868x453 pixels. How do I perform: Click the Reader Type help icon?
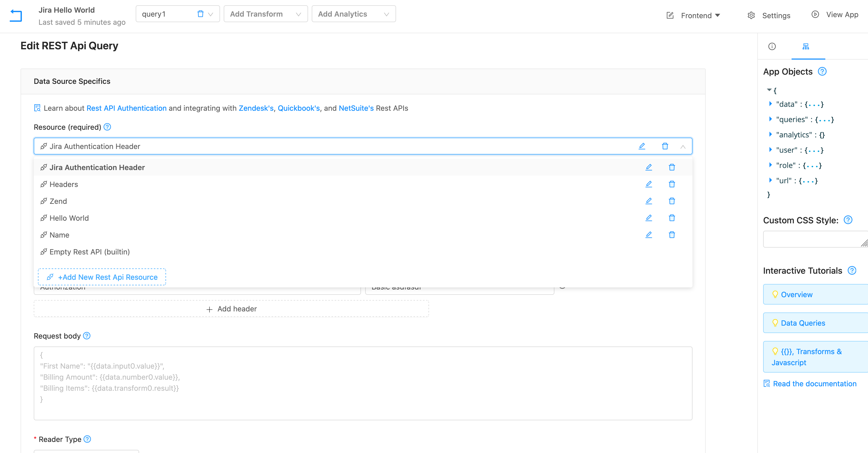pyautogui.click(x=87, y=439)
